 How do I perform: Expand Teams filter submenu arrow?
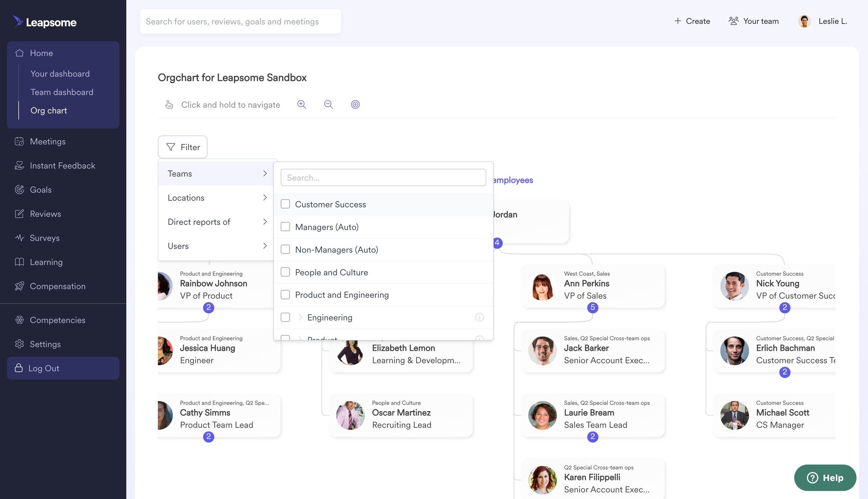point(265,173)
